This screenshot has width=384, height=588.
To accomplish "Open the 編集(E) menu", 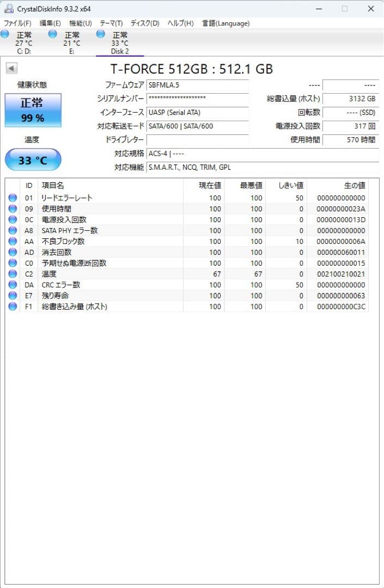I will point(50,23).
